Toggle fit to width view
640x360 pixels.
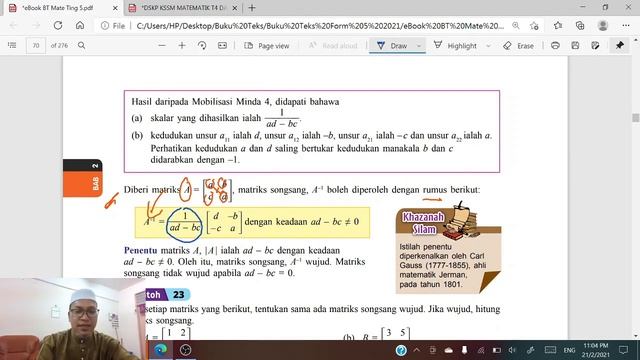coord(222,45)
